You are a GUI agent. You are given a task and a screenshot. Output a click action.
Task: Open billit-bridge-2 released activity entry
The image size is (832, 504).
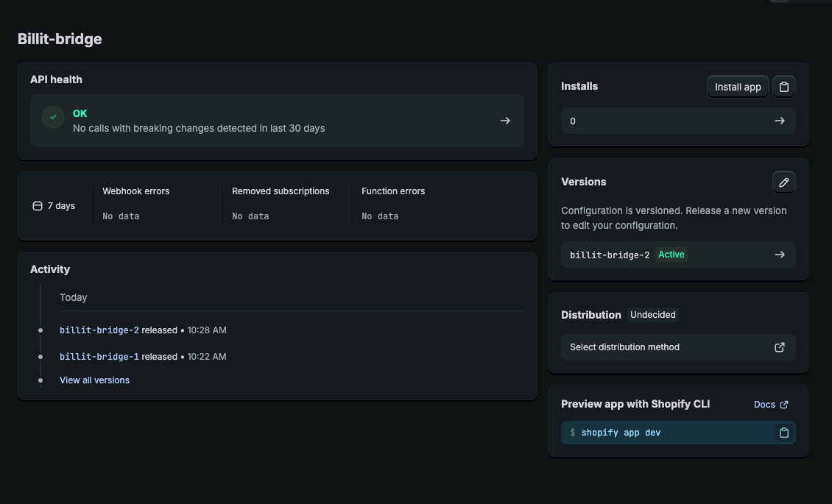[99, 330]
